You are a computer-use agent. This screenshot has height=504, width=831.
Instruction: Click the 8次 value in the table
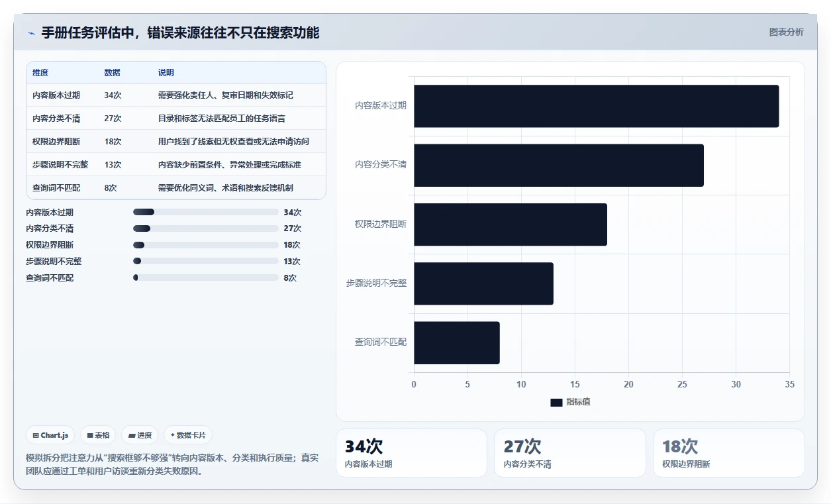pos(111,188)
